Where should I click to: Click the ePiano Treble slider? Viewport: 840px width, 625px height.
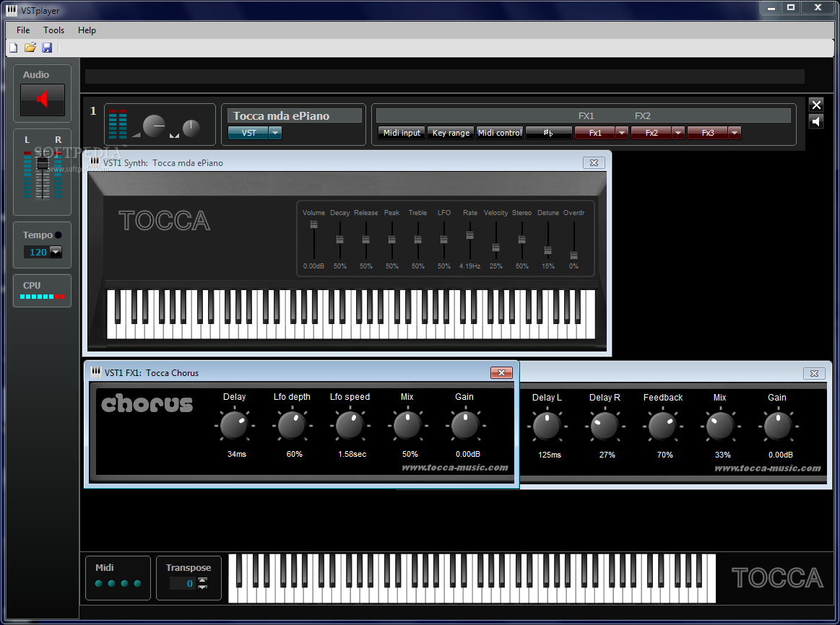tap(418, 240)
